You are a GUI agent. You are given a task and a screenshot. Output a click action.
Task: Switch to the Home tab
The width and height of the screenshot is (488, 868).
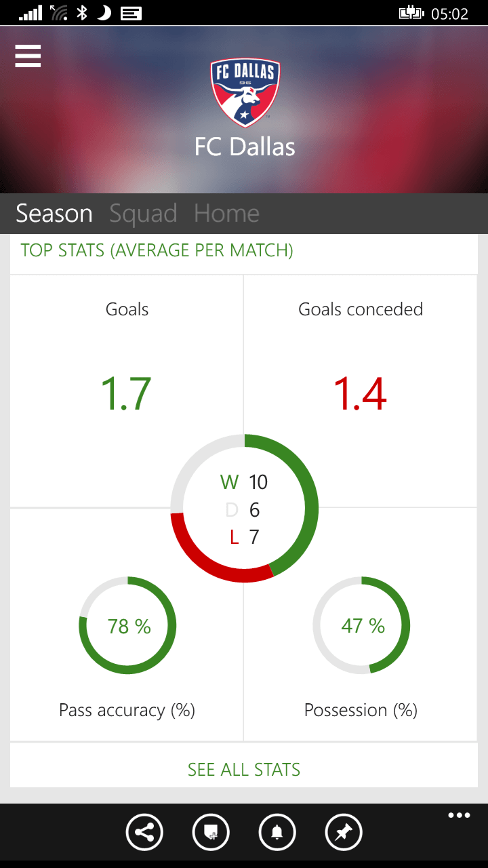226,214
